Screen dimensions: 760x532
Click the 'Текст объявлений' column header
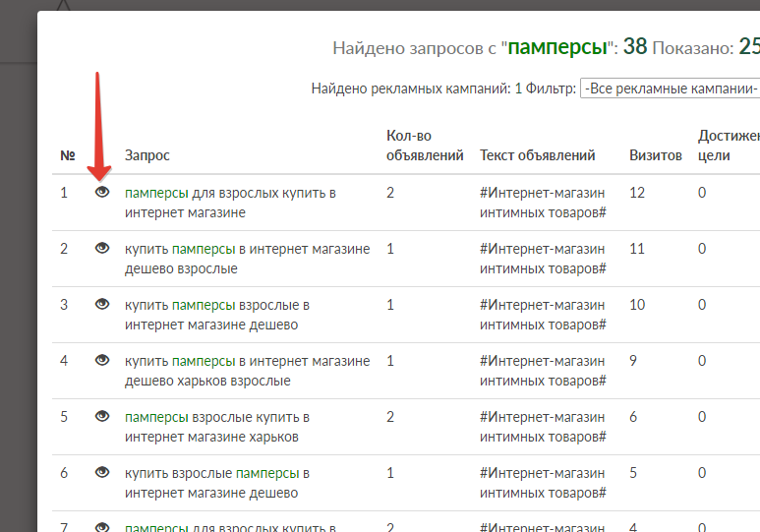(537, 155)
